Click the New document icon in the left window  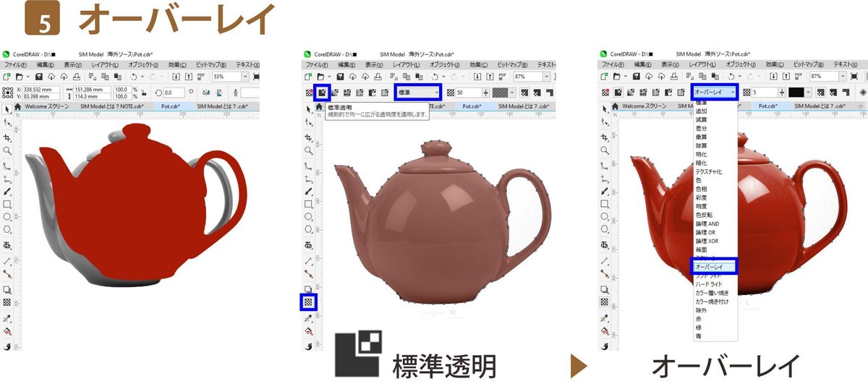[7, 76]
